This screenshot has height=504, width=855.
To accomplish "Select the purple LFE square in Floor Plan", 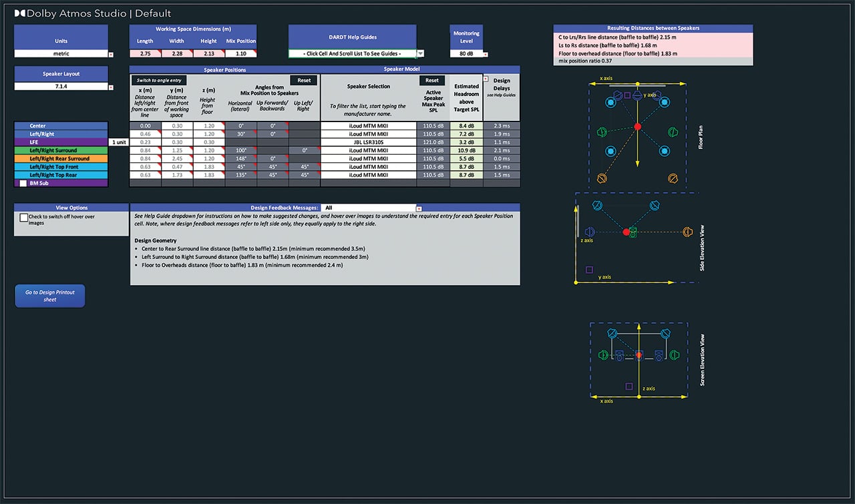I will tap(627, 95).
